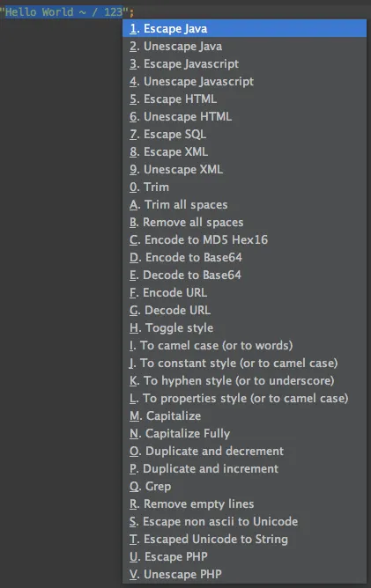Choose the Escape SQL action

point(244,135)
